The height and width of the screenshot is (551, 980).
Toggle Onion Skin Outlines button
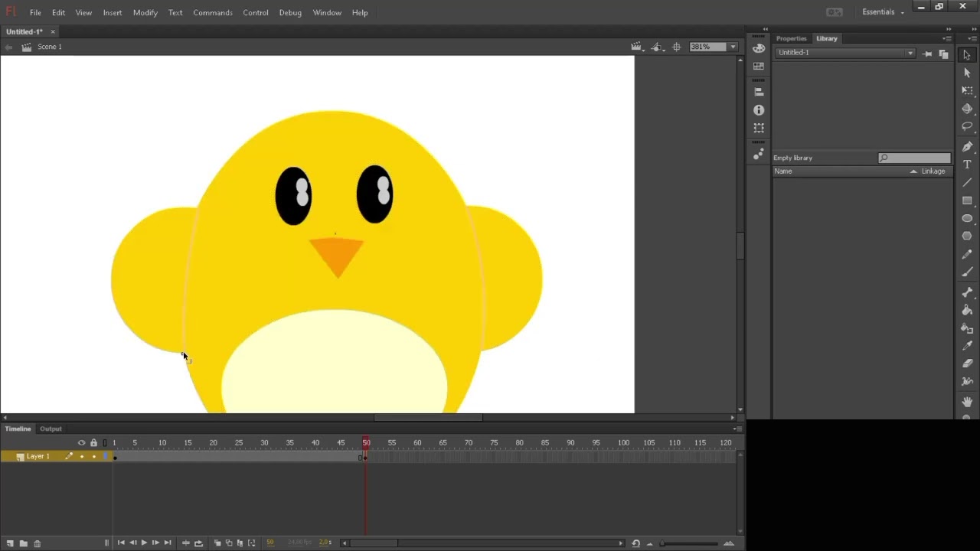[228, 543]
